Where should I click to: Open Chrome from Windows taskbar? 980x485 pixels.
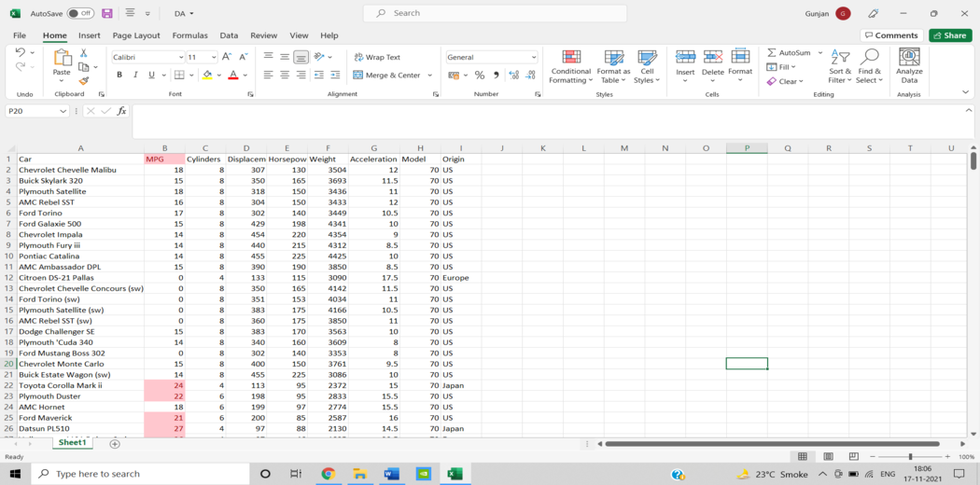(329, 474)
